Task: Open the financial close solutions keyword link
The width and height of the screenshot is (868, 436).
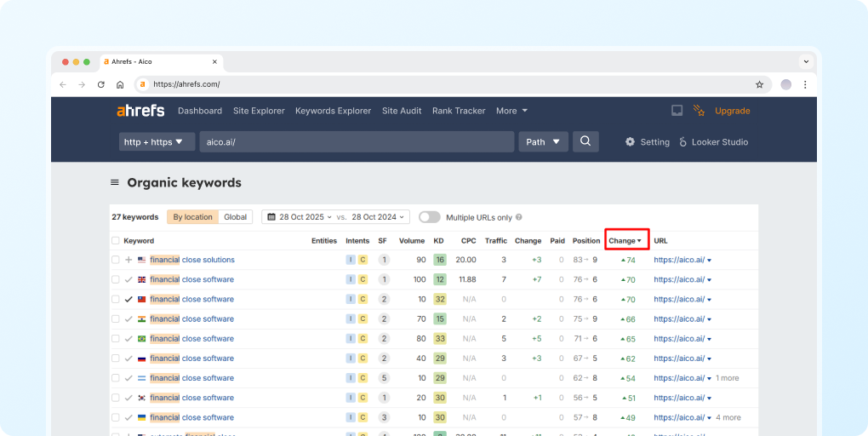Action: tap(192, 260)
